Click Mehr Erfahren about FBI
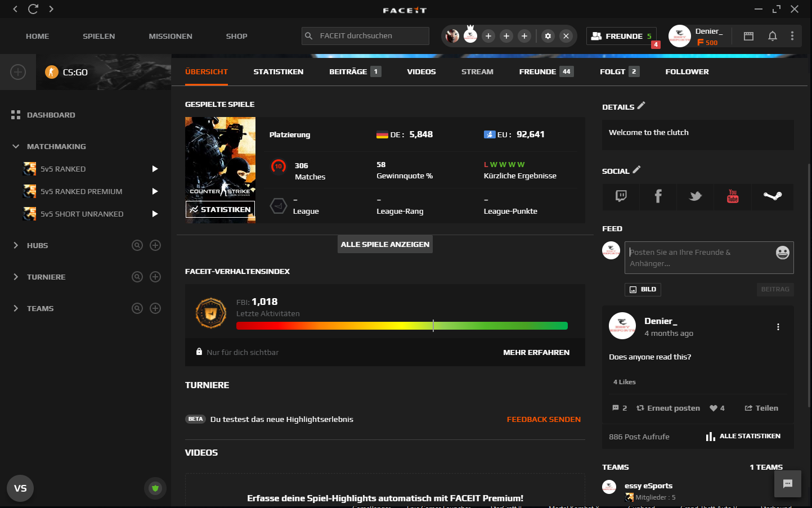The height and width of the screenshot is (508, 812). point(536,352)
